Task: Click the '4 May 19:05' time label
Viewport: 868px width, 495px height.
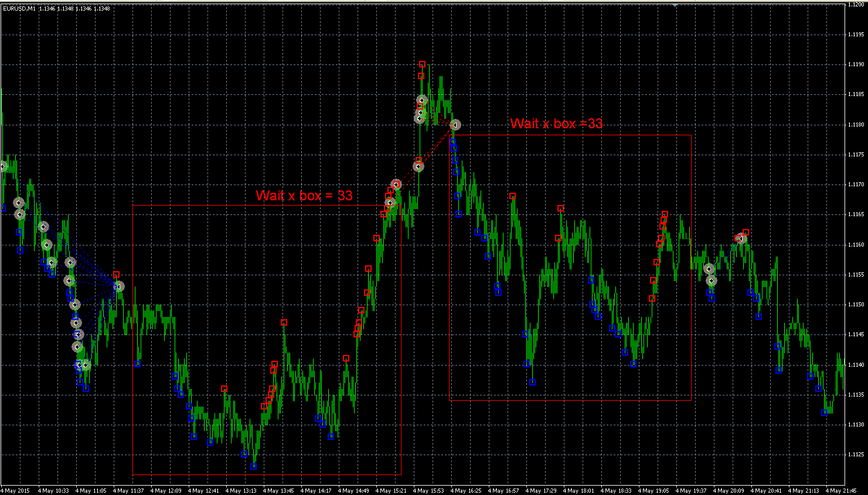Action: point(653,491)
